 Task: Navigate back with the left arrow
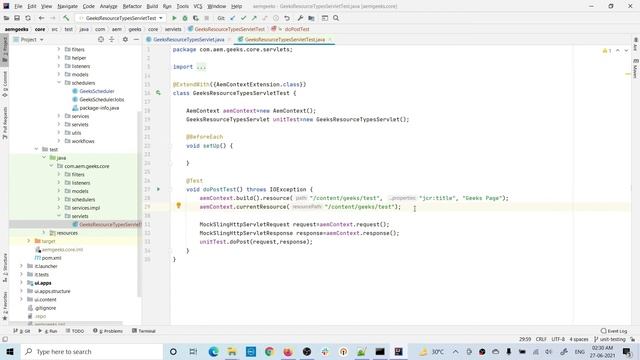(41, 18)
